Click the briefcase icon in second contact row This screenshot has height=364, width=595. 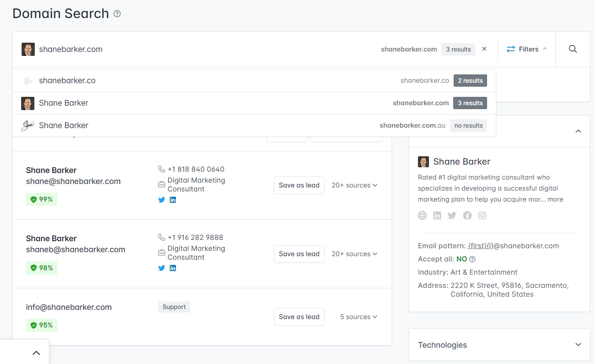[x=162, y=253]
